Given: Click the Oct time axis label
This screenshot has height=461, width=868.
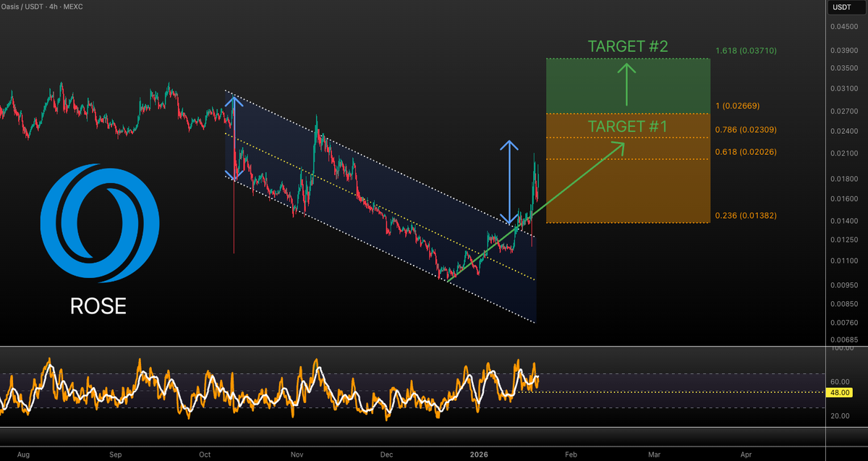Looking at the screenshot, I should pos(205,454).
